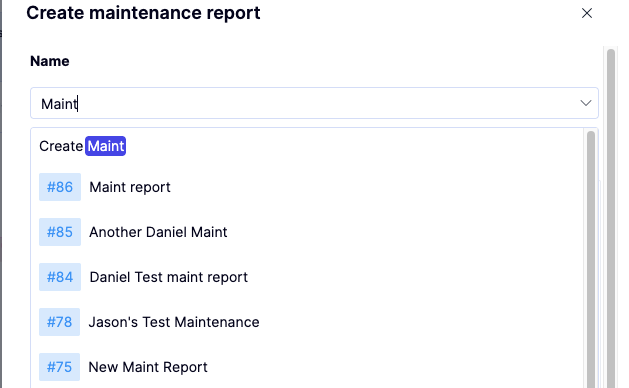Click the suggestion list's inner scrollbar
Image resolution: width=629 pixels, height=388 pixels.
click(590, 259)
